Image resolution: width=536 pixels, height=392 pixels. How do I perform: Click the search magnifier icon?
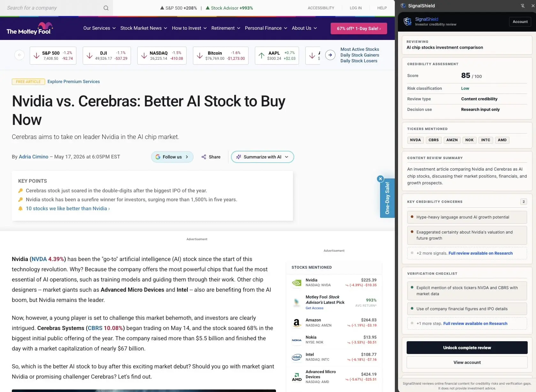point(106,8)
